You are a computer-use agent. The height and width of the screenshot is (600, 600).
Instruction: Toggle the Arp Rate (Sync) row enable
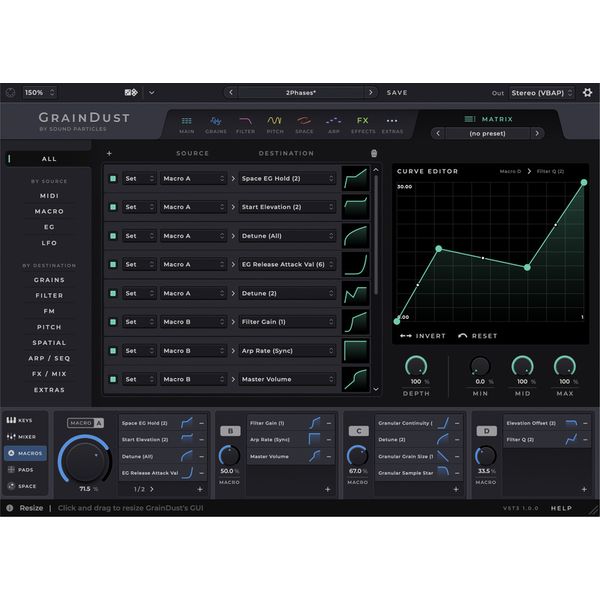pyautogui.click(x=113, y=351)
